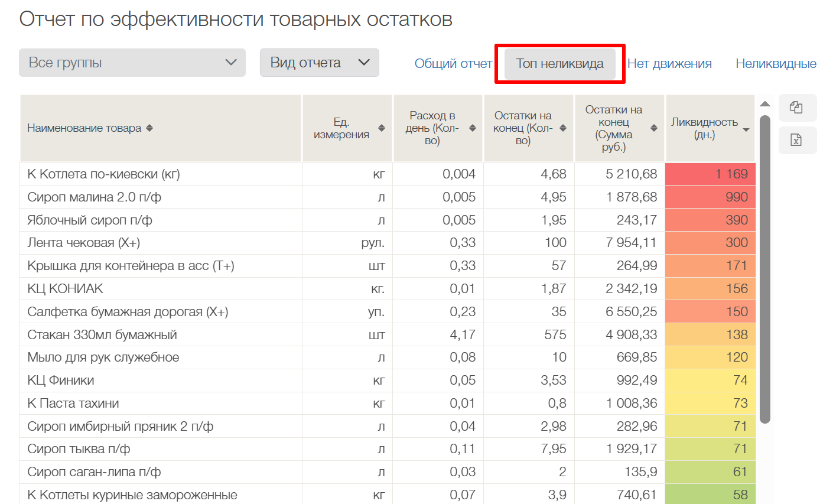
Task: Select the К Котлета по-киевски row name
Action: click(x=103, y=174)
